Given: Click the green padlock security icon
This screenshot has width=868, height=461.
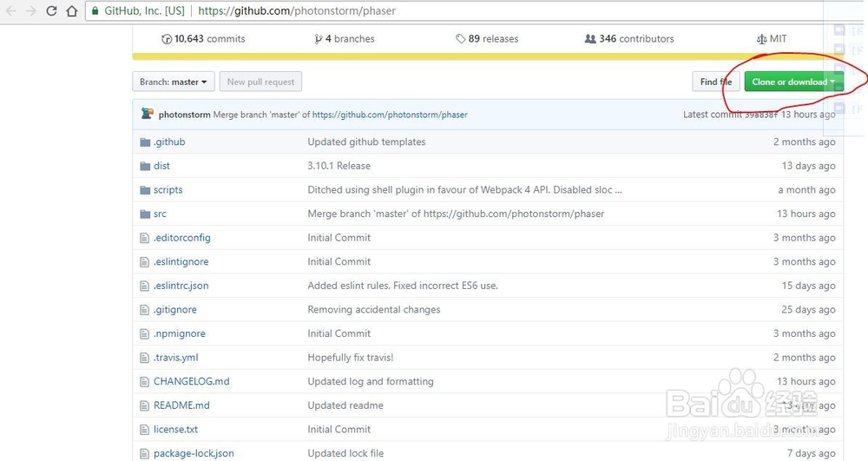Looking at the screenshot, I should [95, 11].
